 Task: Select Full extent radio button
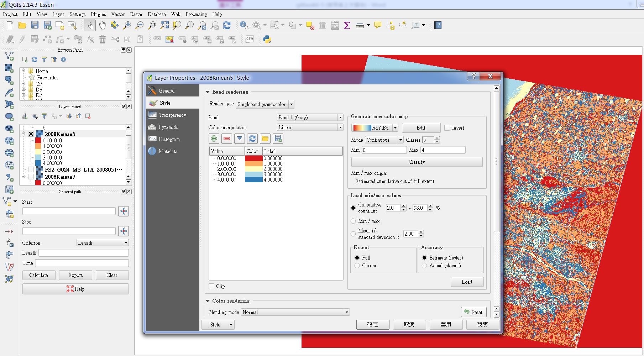point(357,258)
